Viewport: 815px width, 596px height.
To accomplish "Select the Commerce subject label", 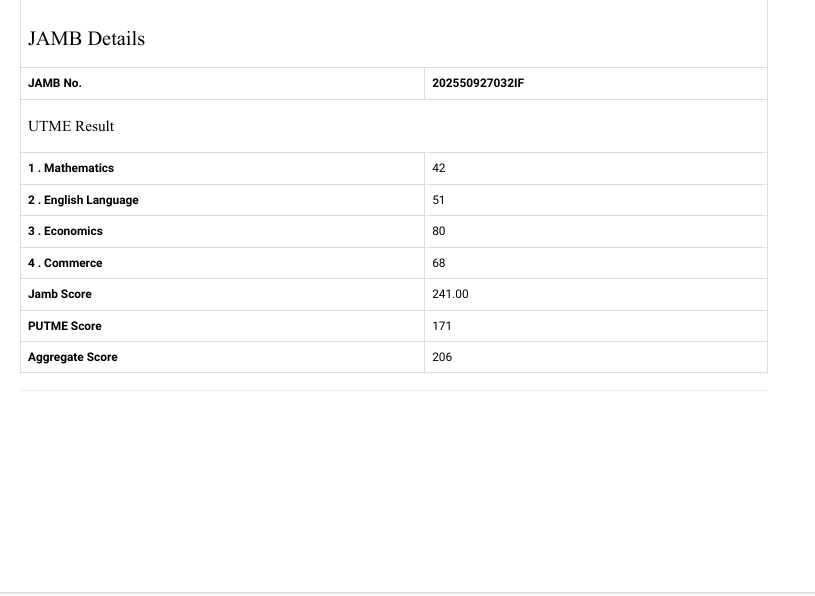I will click(x=65, y=263).
